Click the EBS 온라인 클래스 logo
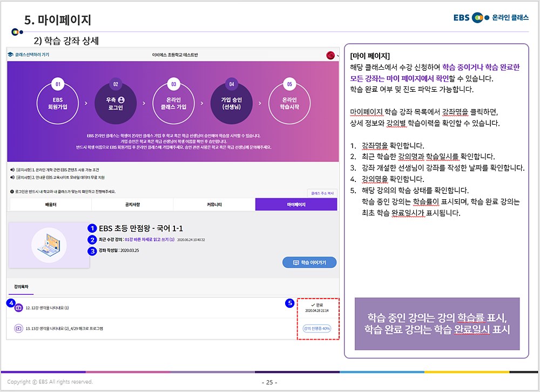This screenshot has height=392, width=540. (x=491, y=17)
